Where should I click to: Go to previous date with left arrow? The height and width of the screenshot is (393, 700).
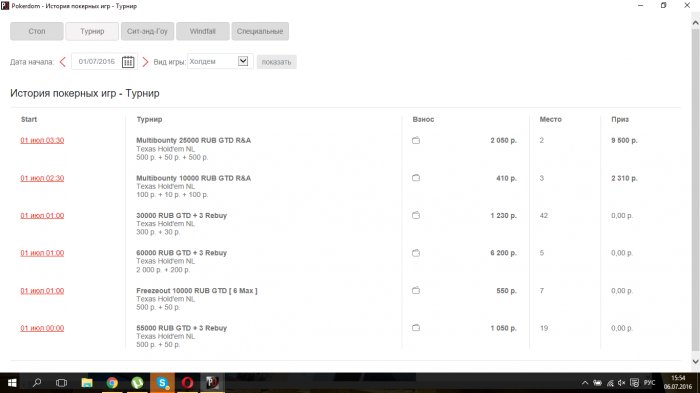click(62, 62)
